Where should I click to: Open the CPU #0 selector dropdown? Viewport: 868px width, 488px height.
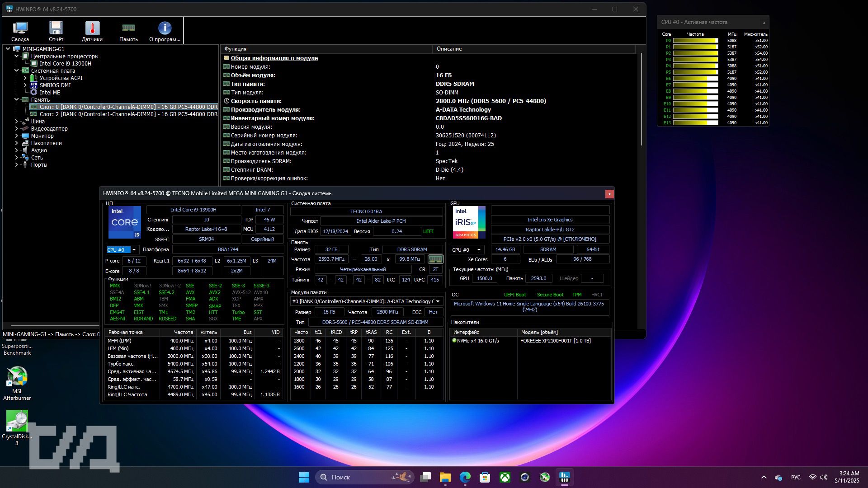point(123,249)
